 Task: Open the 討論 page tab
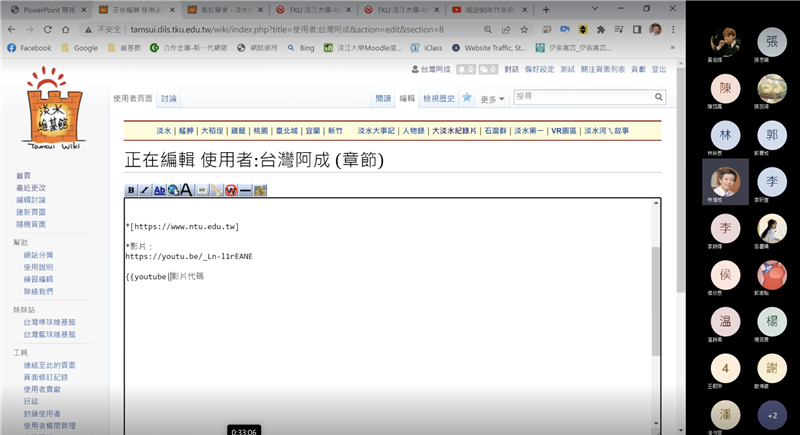169,99
